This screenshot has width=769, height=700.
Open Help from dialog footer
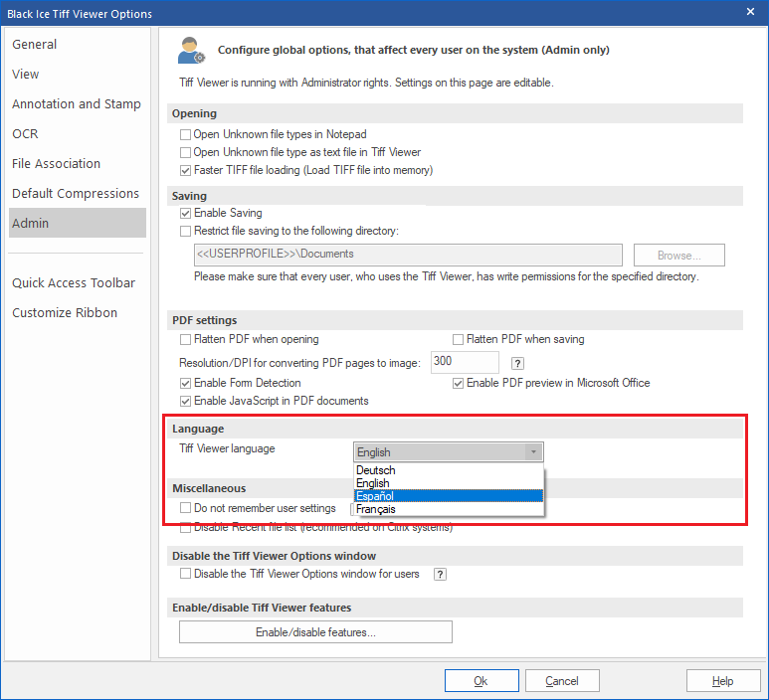[723, 681]
